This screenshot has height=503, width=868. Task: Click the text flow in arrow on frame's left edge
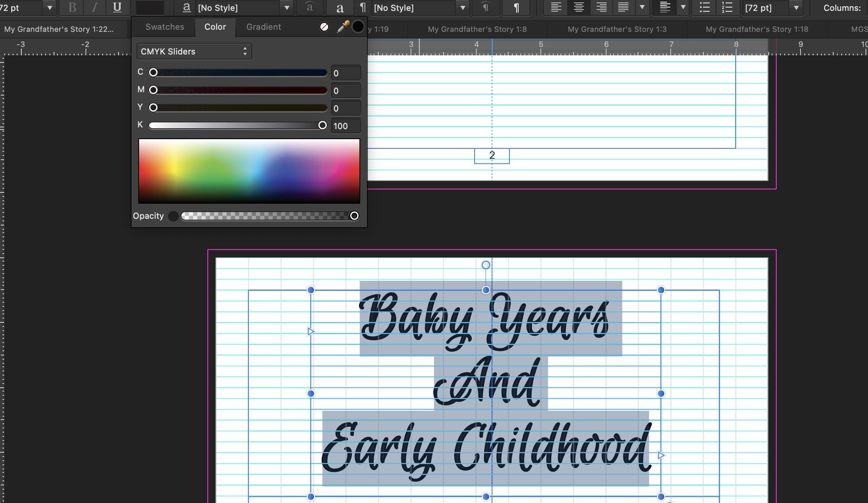tap(311, 332)
